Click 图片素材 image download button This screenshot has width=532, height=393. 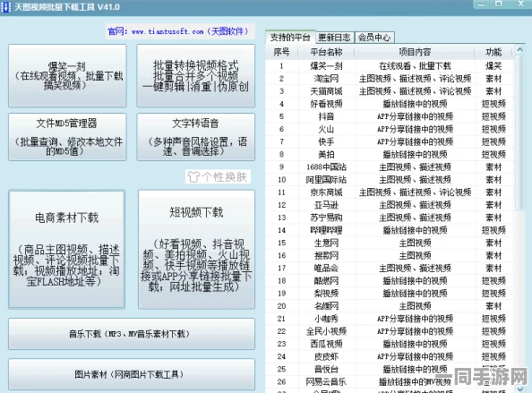(132, 374)
